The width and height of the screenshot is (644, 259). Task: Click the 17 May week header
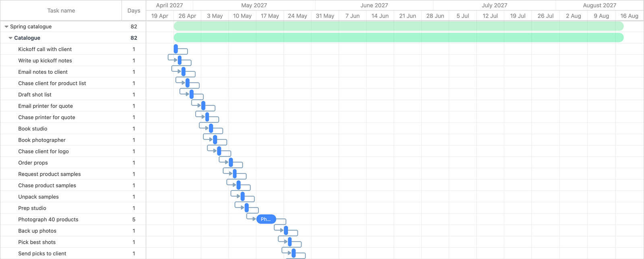tap(270, 16)
